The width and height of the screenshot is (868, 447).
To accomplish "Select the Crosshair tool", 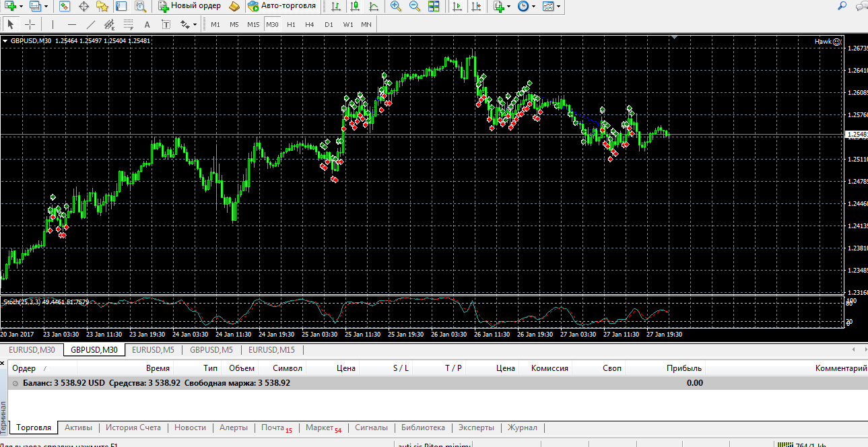I will click(30, 24).
